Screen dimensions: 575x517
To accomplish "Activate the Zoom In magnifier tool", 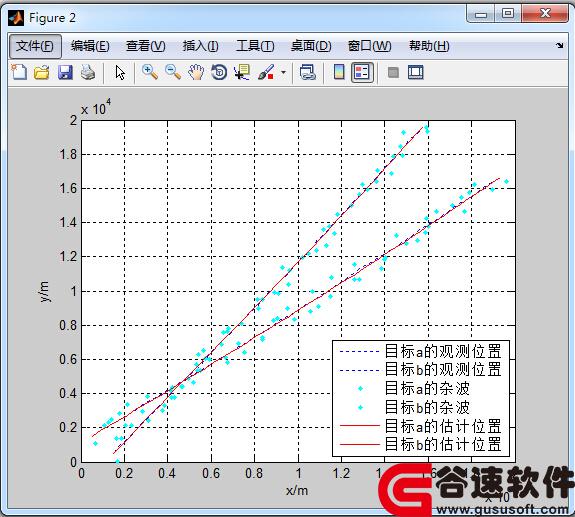I will pyautogui.click(x=150, y=72).
